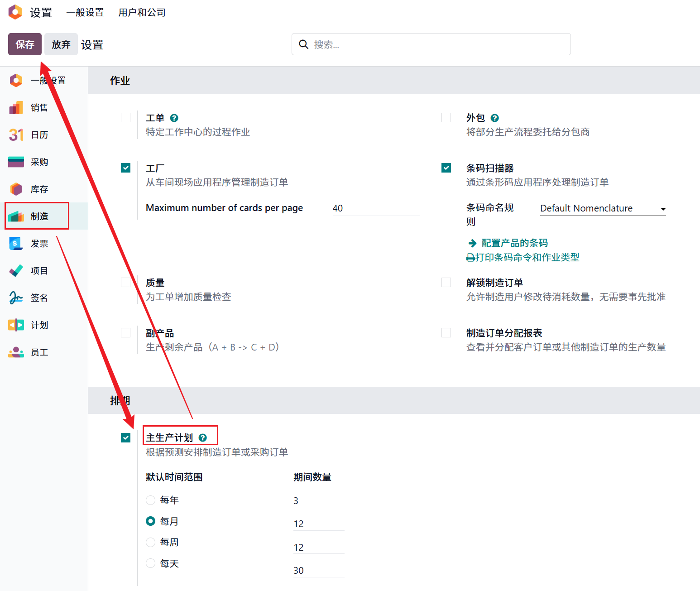
Task: Switch to the 一般设置 top menu
Action: [x=85, y=12]
